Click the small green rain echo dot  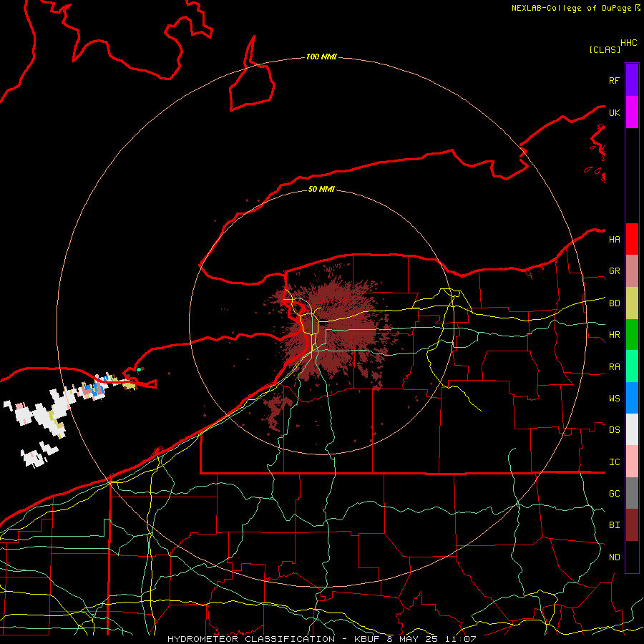point(139,370)
